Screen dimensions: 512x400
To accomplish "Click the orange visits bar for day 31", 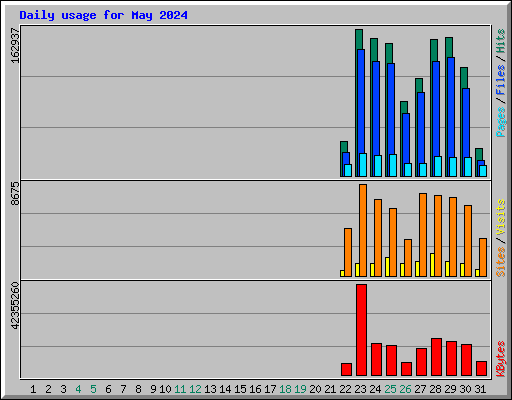I will point(483,257).
